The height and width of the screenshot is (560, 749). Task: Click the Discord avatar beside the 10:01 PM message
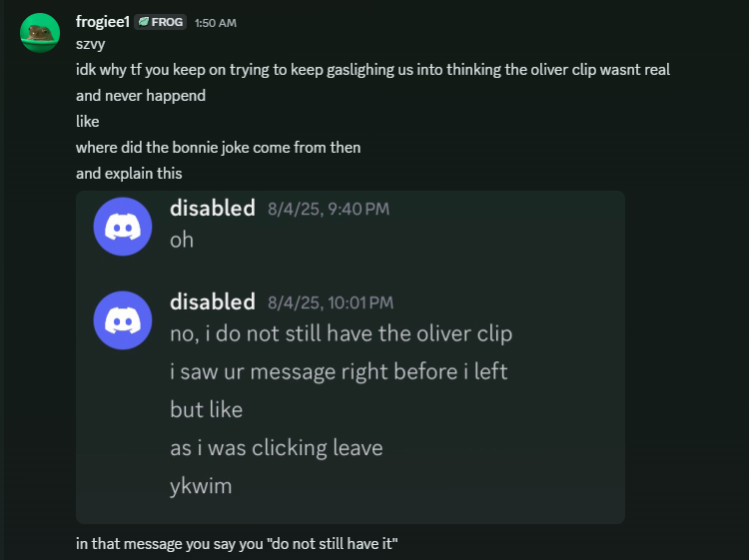(122, 319)
